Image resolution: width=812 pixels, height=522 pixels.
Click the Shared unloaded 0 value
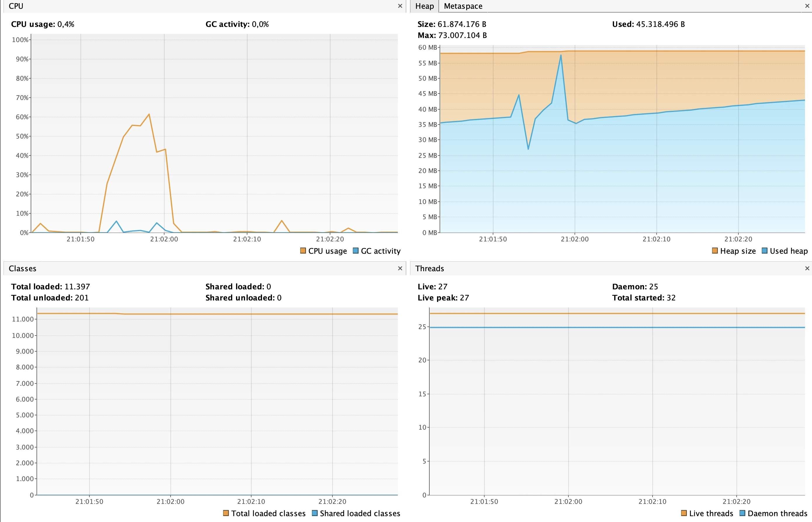point(279,298)
